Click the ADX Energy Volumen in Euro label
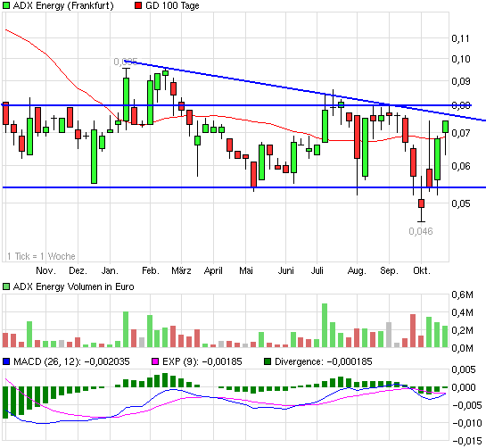This screenshot has width=486, height=448. [73, 286]
